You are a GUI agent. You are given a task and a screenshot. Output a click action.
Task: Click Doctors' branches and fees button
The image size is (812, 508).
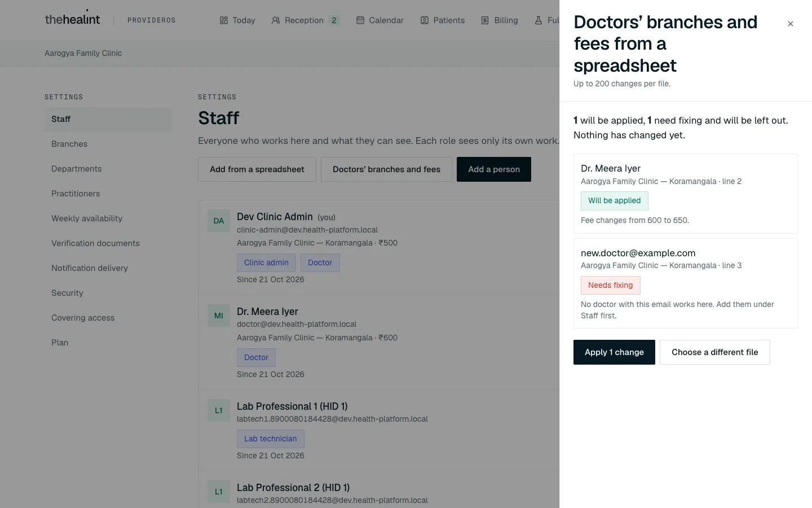386,169
